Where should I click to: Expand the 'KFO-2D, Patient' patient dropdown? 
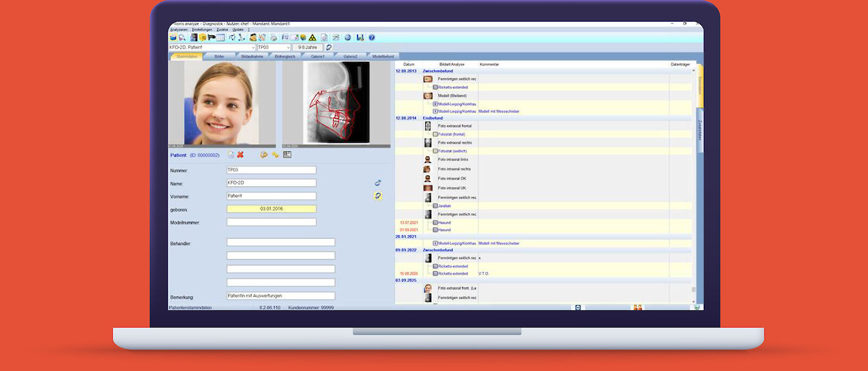[253, 47]
